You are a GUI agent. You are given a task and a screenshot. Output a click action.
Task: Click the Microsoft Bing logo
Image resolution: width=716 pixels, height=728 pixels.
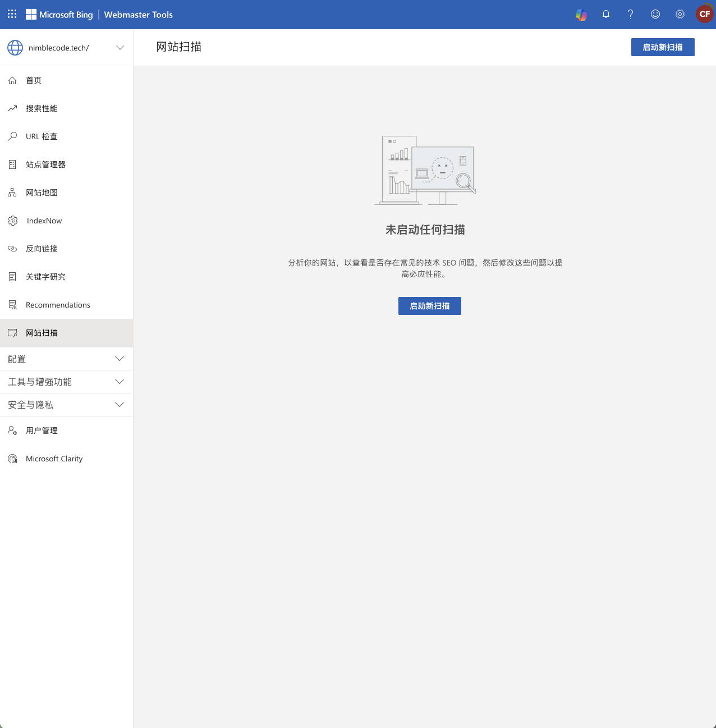point(59,15)
